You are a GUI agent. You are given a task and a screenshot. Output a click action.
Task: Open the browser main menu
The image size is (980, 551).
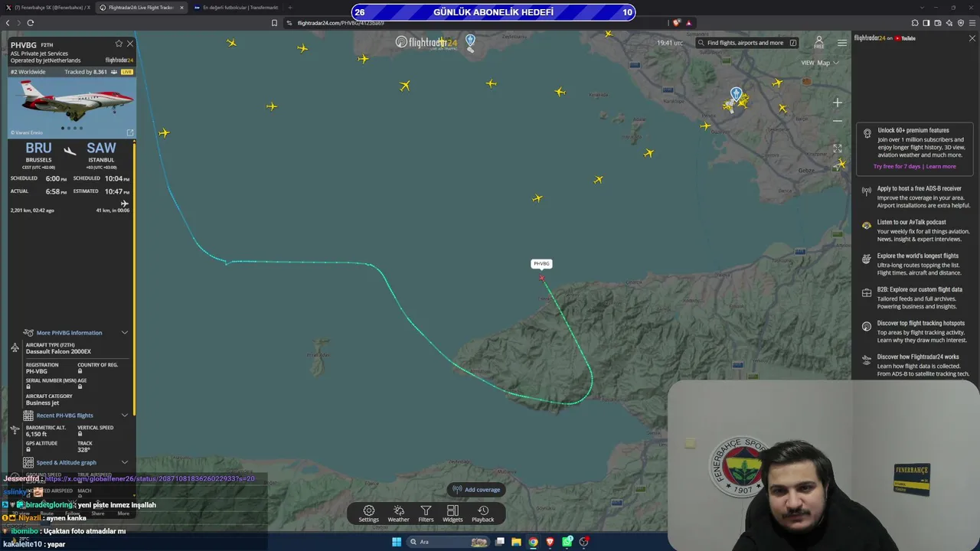click(x=972, y=23)
